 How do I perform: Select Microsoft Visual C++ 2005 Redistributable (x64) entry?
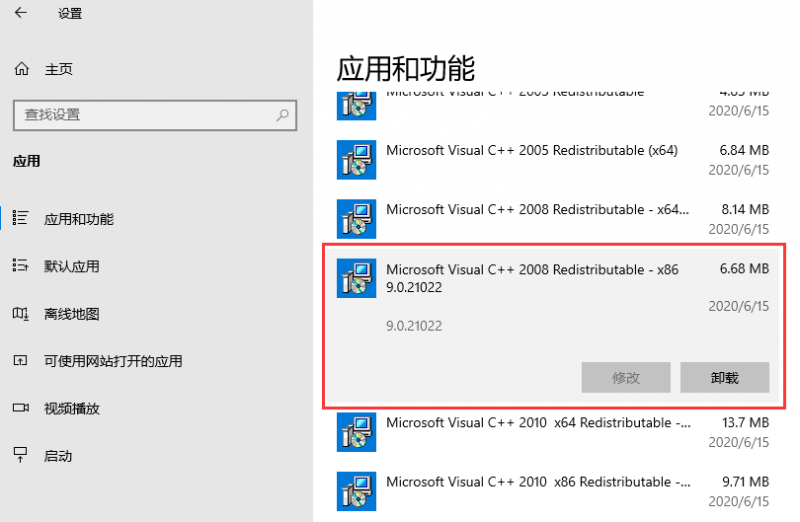pos(532,151)
